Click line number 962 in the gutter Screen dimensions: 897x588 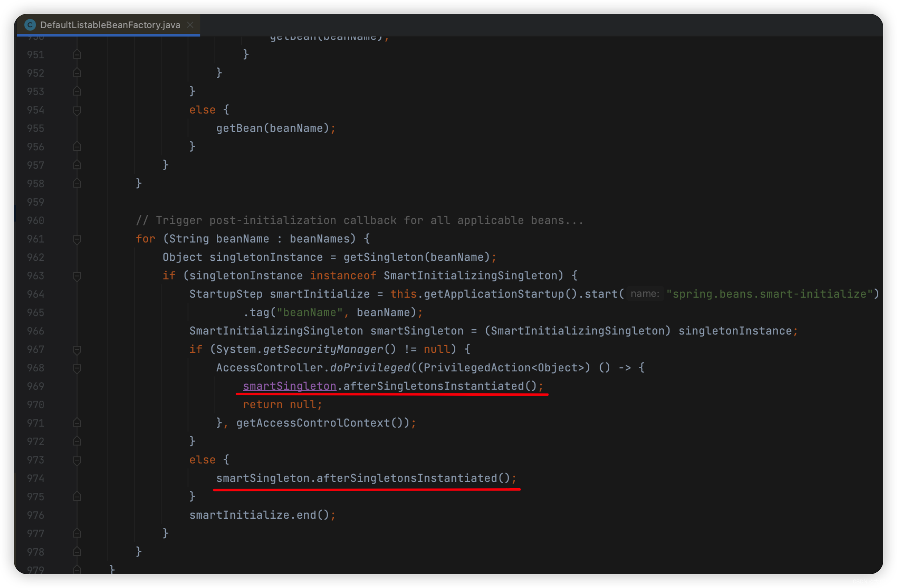point(35,257)
